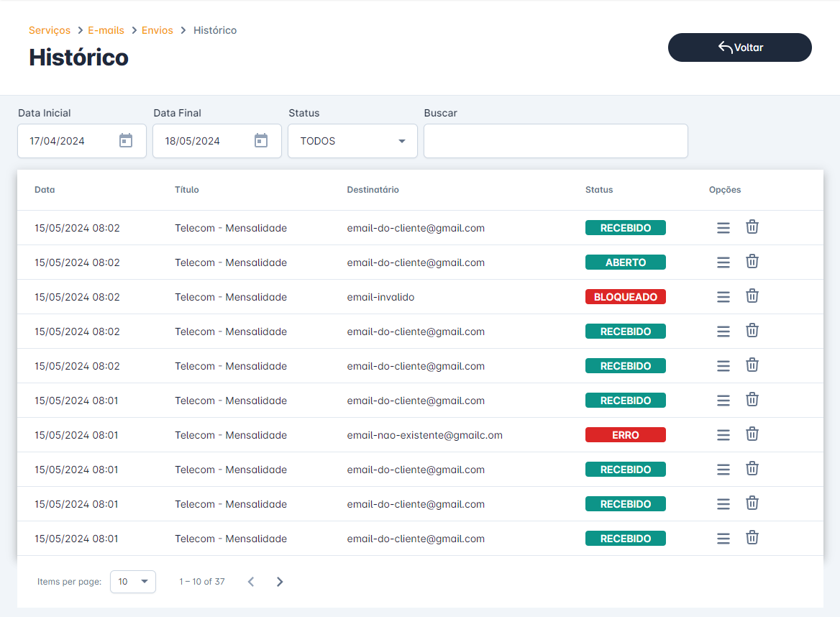
Task: Click trash icon in the BLOQUEADO row
Action: pos(752,296)
